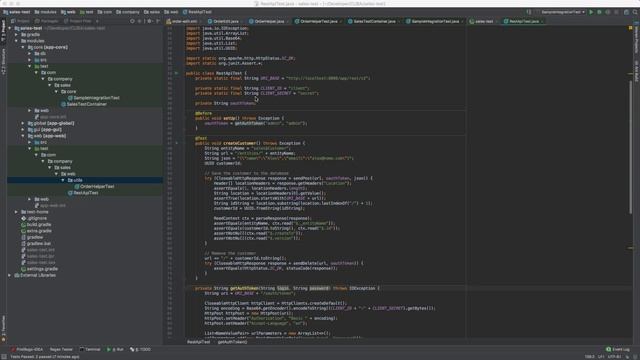Collapse the modules folder arrow
The width and height of the screenshot is (640, 360).
(x=16, y=41)
